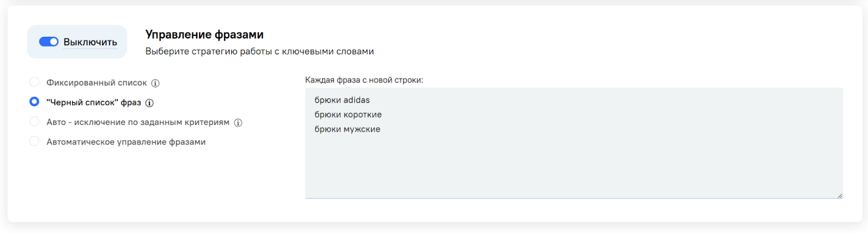This screenshot has height=234, width=868.
Task: Click the textarea resize handle corner
Action: [x=839, y=195]
